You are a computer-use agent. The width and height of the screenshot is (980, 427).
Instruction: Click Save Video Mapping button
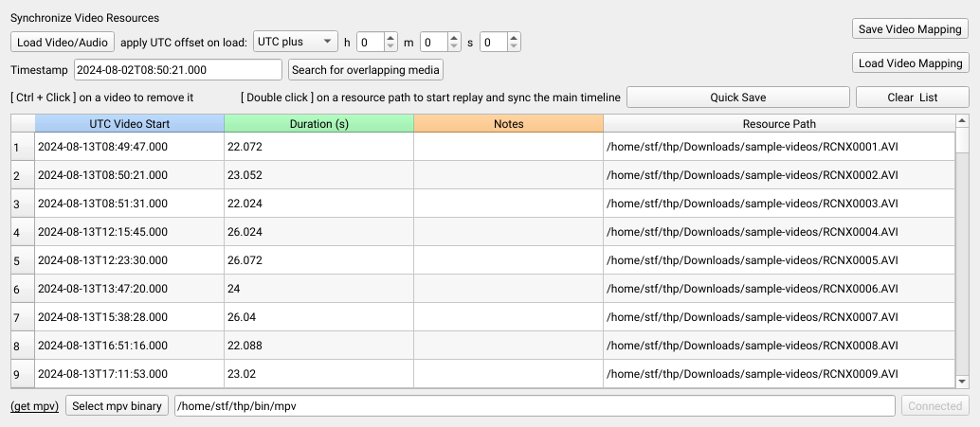[x=910, y=29]
